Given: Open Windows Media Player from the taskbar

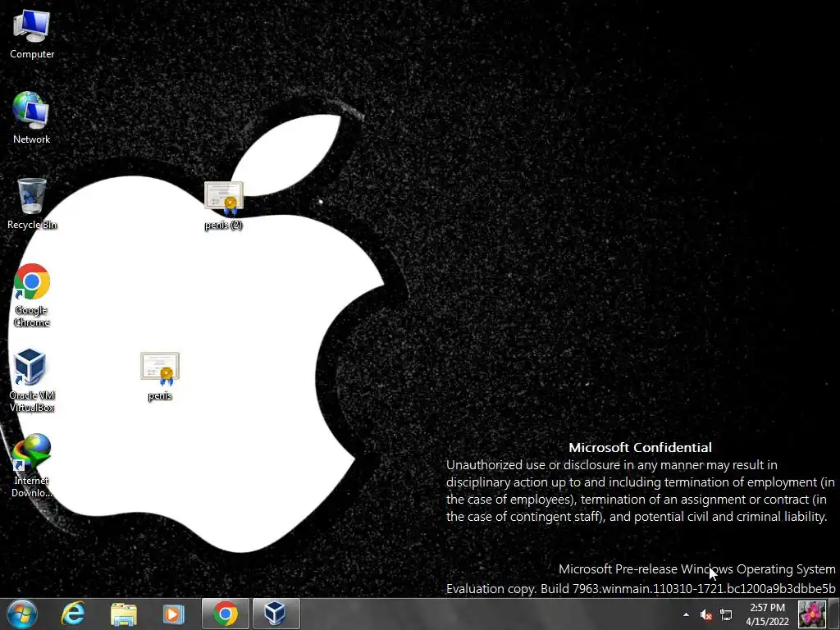Looking at the screenshot, I should pos(174,614).
